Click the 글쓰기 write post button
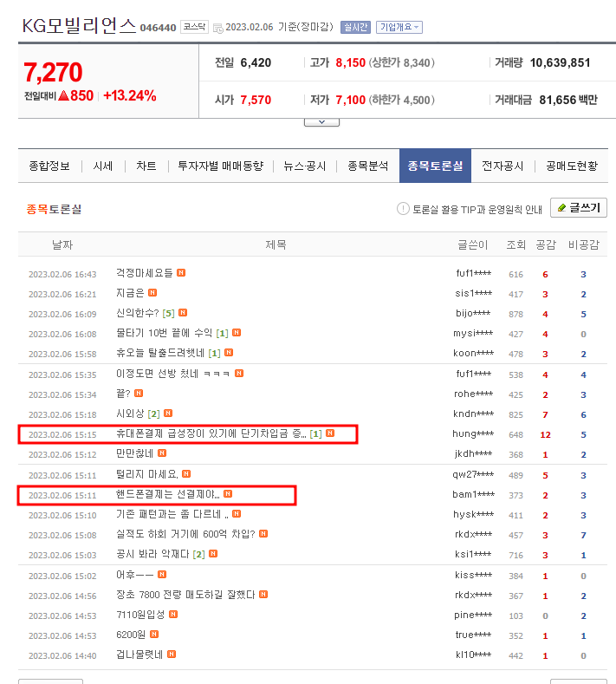The height and width of the screenshot is (684, 616). coord(579,208)
